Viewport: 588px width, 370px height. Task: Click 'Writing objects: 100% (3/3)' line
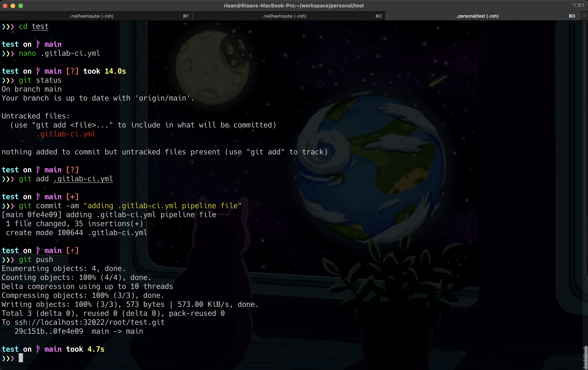130,304
